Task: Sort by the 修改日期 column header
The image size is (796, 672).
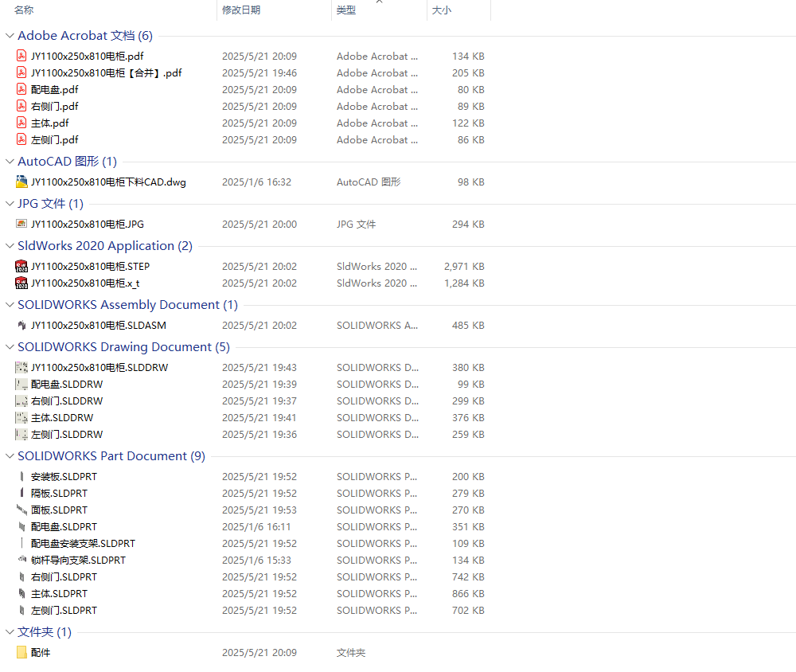Action: click(241, 10)
